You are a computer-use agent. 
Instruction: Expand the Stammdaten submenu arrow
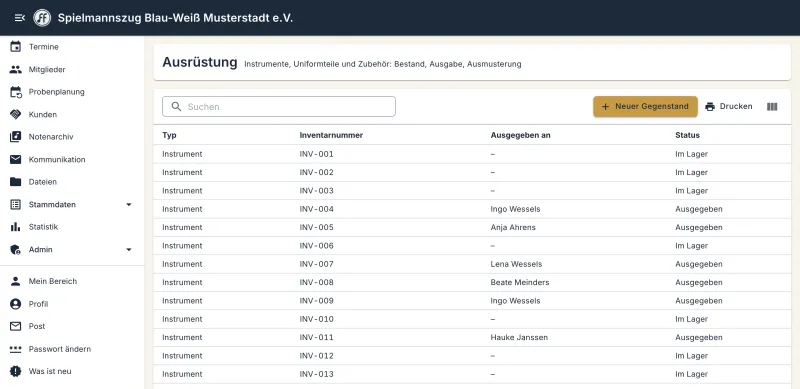pos(129,204)
